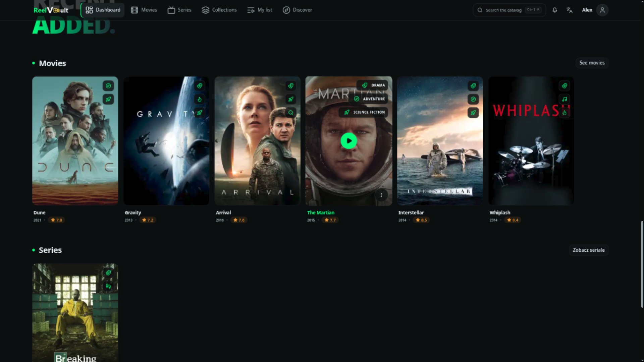The width and height of the screenshot is (644, 362).
Task: Select the SCIENCE FICTION tag on The Martian
Action: 364,112
